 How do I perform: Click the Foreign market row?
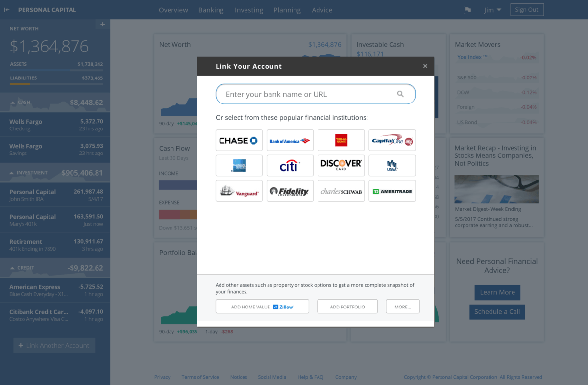coord(497,107)
